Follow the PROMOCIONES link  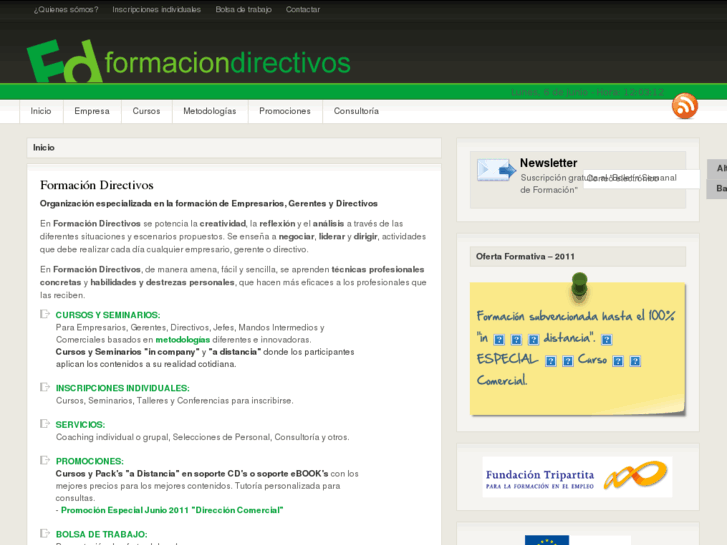coord(89,462)
